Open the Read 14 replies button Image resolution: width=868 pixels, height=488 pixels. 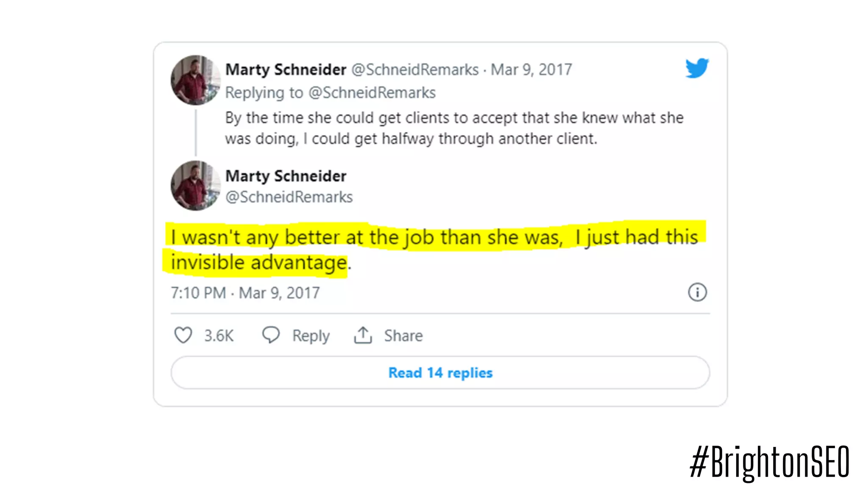(440, 373)
